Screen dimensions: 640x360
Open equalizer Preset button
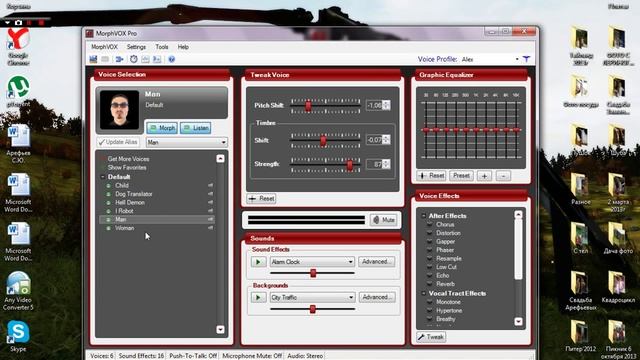461,176
